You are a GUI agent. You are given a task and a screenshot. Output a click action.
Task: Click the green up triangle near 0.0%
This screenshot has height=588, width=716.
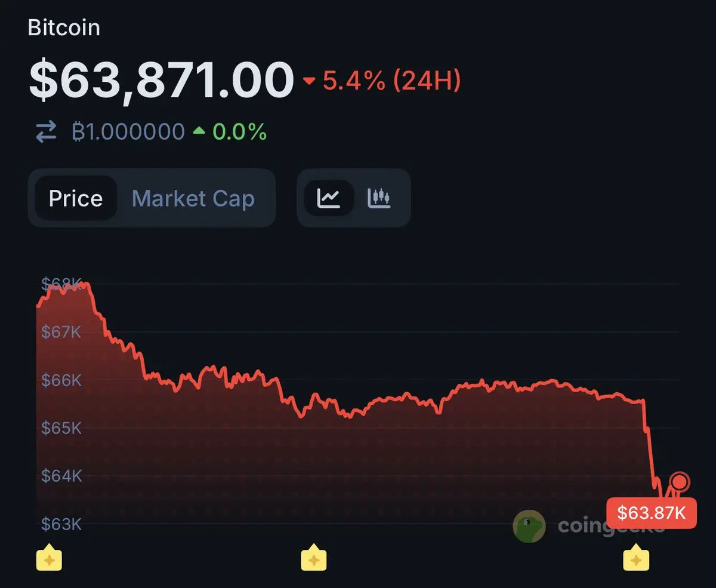click(199, 131)
